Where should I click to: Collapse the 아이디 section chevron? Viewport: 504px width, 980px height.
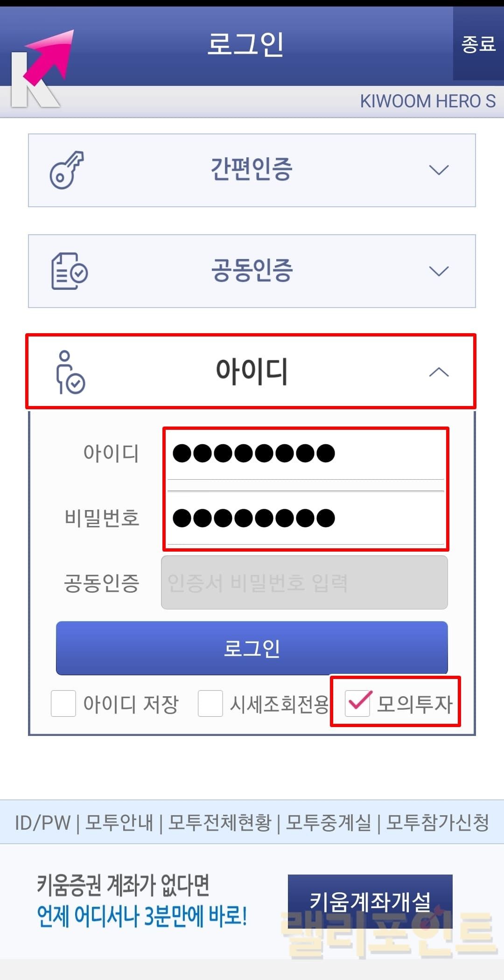click(439, 372)
